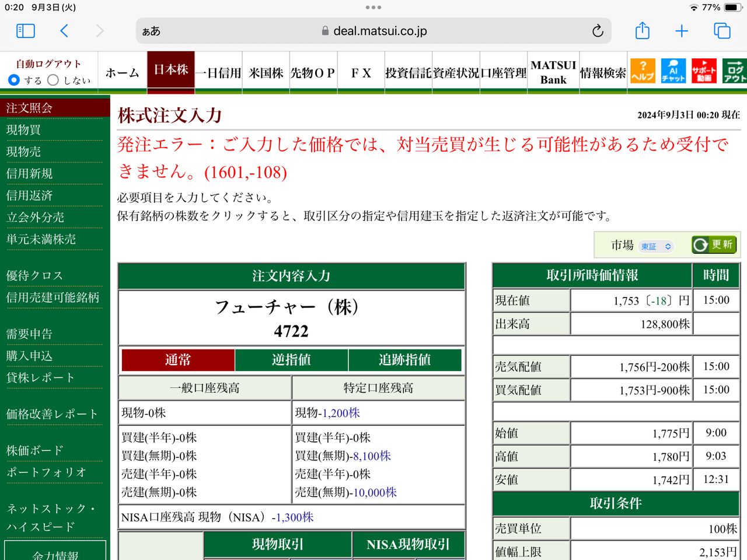
Task: Tap the deal.matsui.co.jp address bar
Action: [x=373, y=31]
